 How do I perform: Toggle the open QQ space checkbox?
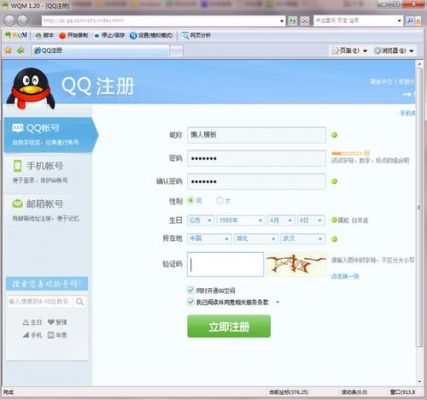tap(190, 290)
